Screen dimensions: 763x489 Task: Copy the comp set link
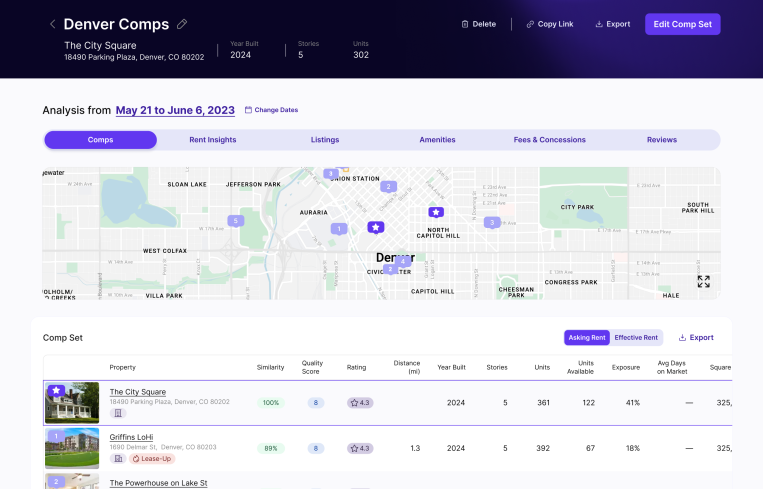[x=550, y=24]
